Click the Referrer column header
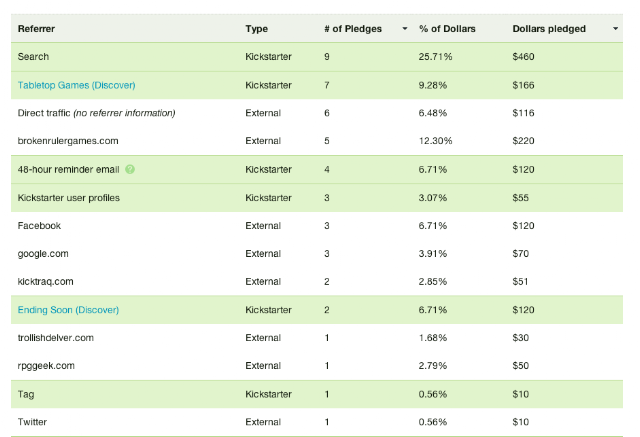The height and width of the screenshot is (437, 640). coord(36,29)
